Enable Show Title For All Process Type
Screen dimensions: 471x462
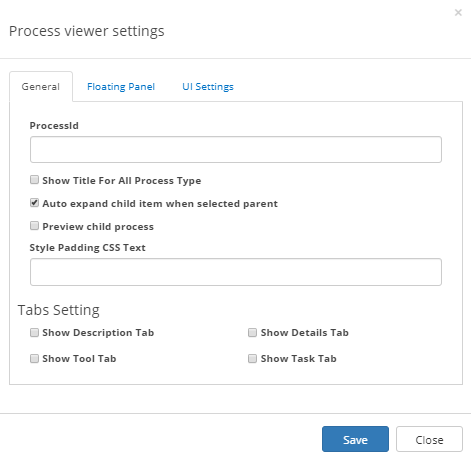point(34,180)
